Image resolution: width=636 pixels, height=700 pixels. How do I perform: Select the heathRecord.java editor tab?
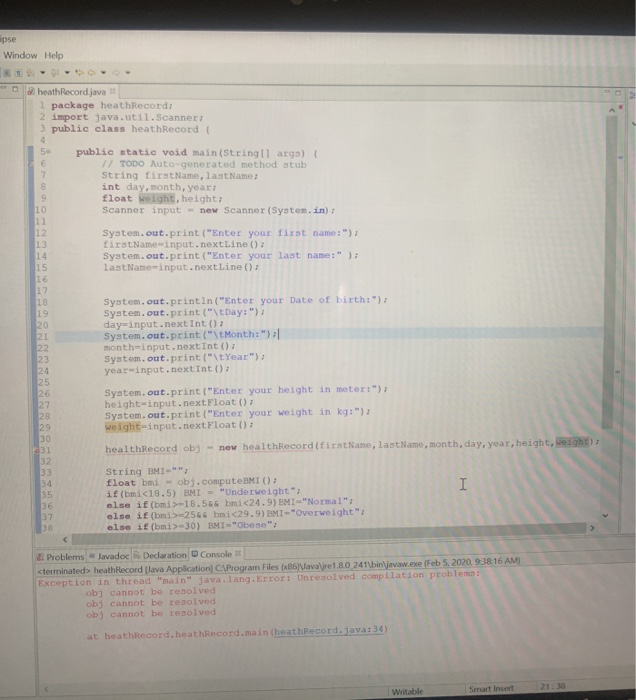[x=71, y=92]
